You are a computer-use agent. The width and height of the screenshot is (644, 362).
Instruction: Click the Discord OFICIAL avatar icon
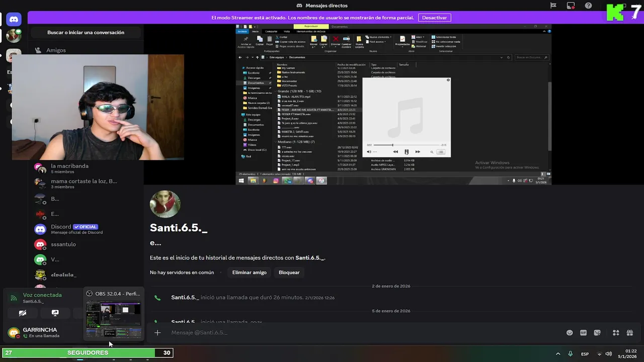40,229
